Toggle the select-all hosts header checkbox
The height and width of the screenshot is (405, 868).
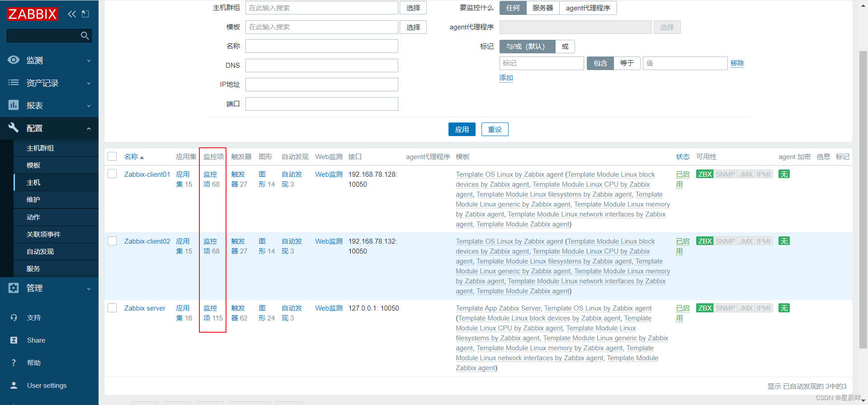112,156
